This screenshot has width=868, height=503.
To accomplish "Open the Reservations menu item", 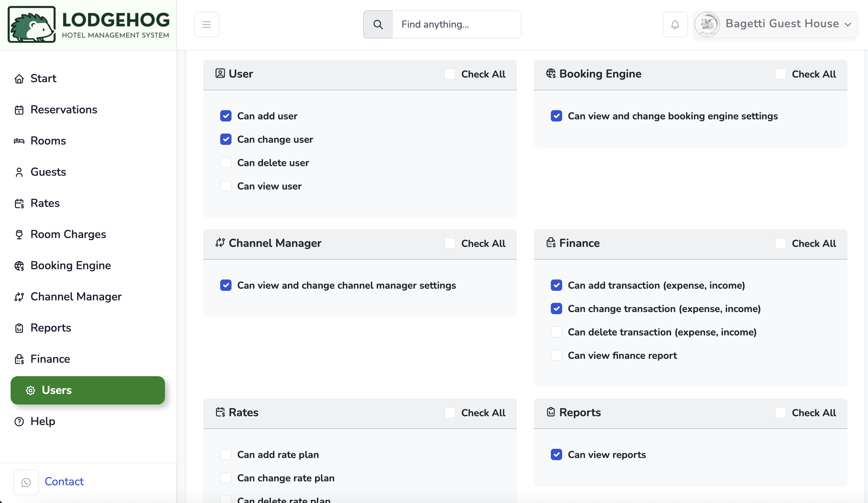I will click(x=64, y=110).
